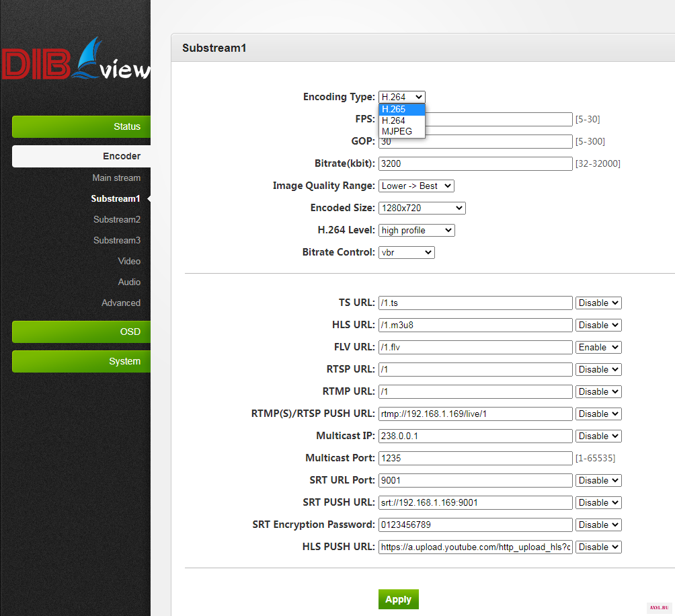Click the Multicast Port field
This screenshot has width=675, height=616.
(x=475, y=458)
